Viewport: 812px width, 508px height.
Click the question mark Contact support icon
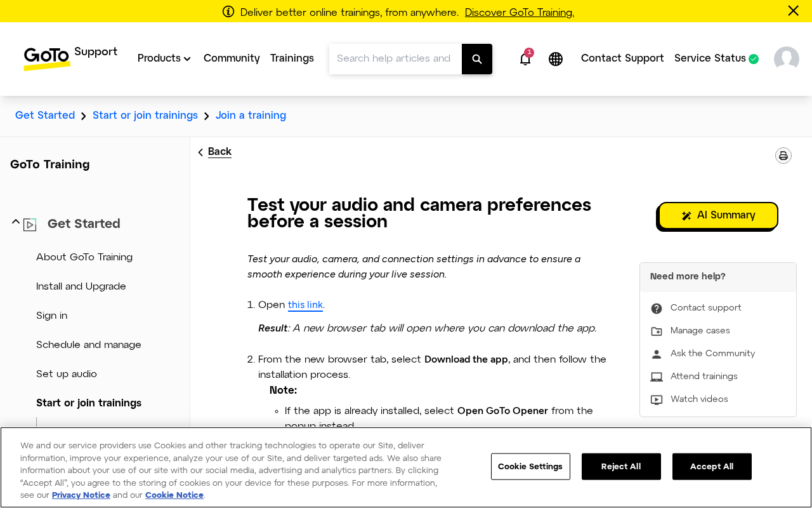657,309
